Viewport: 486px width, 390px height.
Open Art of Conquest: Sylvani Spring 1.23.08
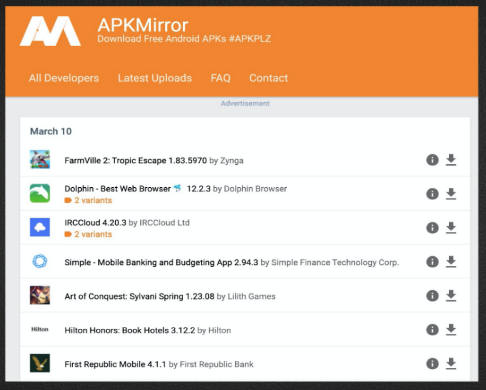click(x=139, y=296)
